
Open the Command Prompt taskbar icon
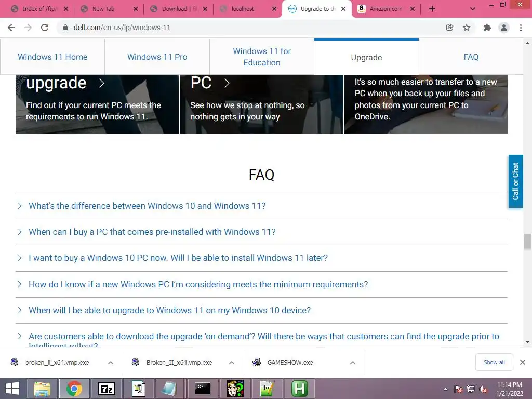click(203, 389)
